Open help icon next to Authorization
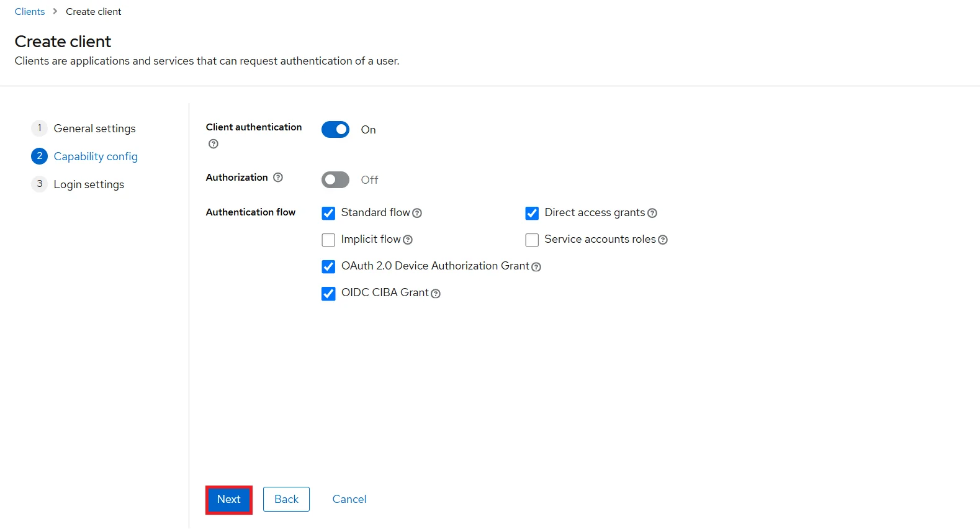The width and height of the screenshot is (980, 529). [278, 178]
